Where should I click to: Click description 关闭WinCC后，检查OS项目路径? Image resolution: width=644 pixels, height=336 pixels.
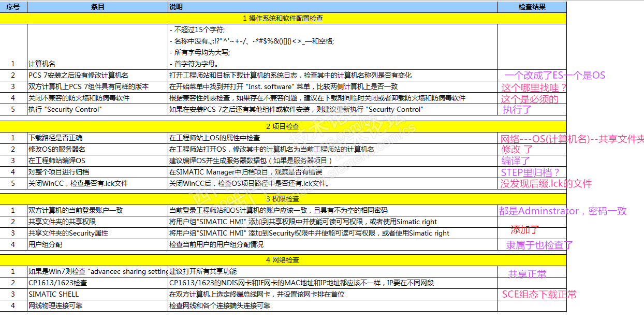[x=250, y=183]
